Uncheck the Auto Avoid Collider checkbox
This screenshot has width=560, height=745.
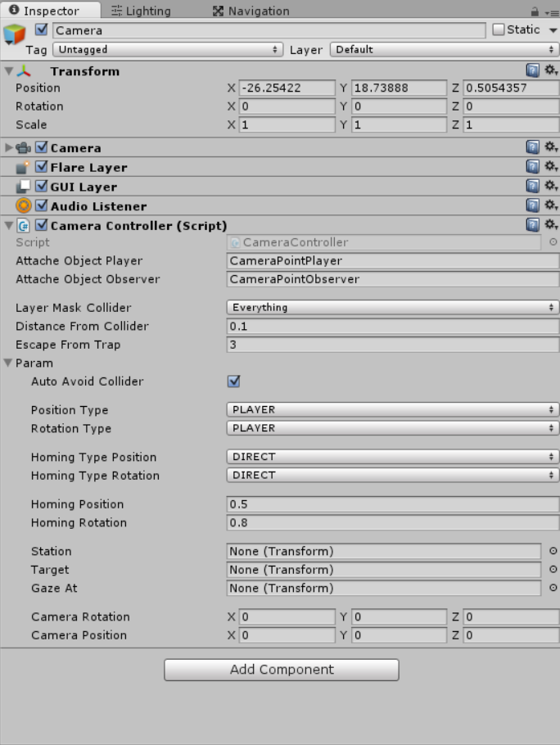(234, 382)
